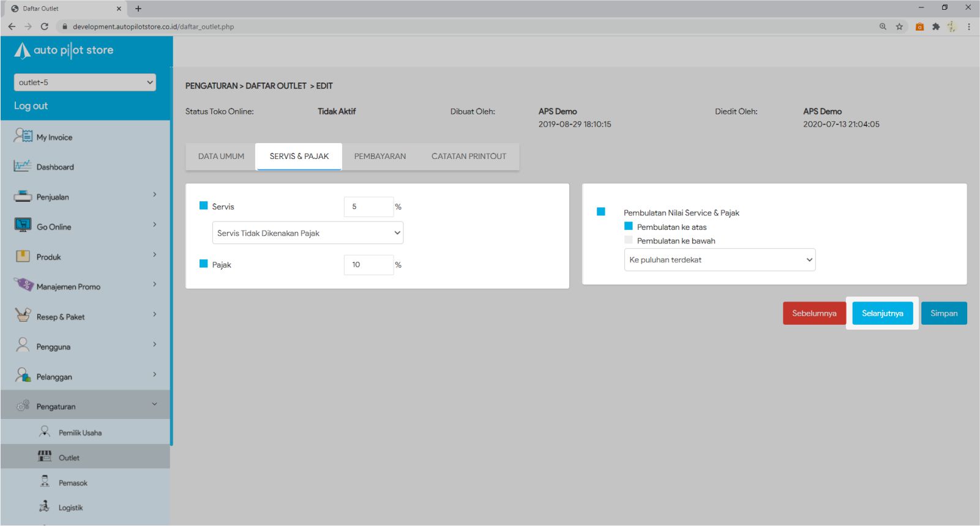Disable the Pajak checkbox
The height and width of the screenshot is (526, 980).
[204, 264]
